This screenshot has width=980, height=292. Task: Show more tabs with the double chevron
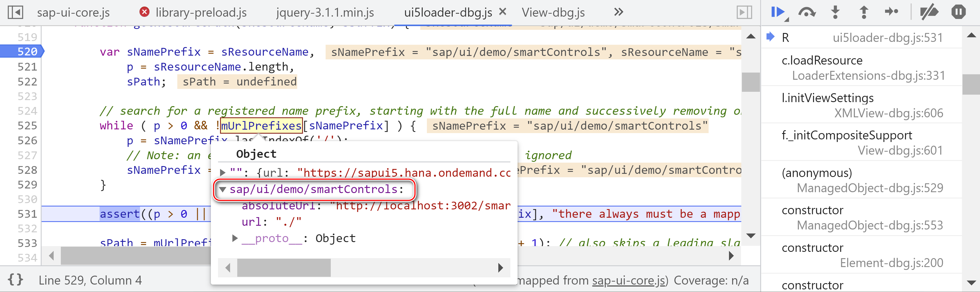click(619, 12)
